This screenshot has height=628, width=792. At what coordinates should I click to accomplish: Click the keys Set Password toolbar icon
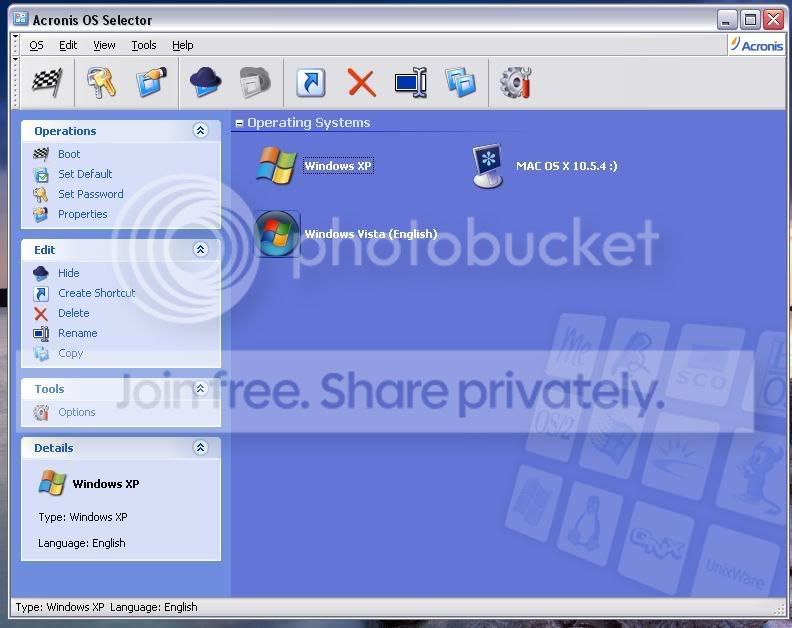point(101,82)
